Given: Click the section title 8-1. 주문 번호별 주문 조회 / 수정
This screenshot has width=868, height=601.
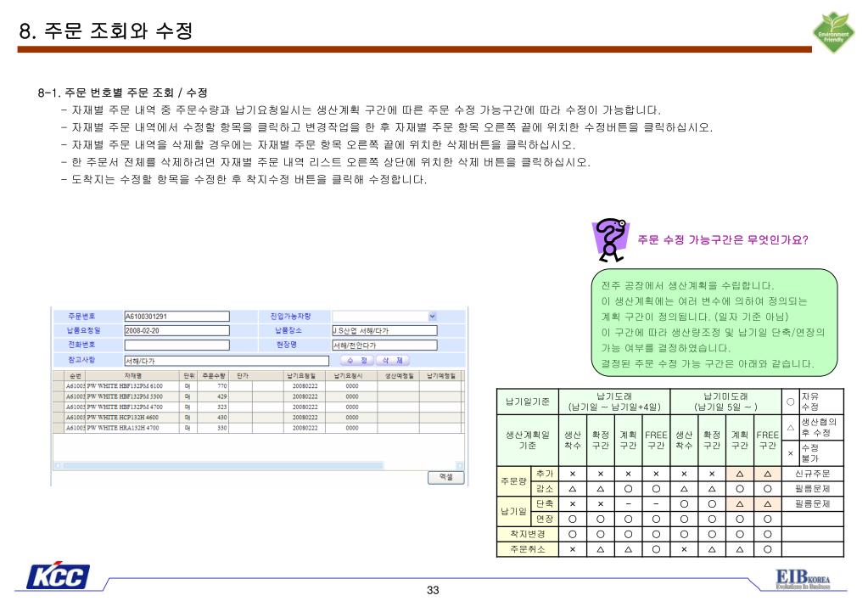Looking at the screenshot, I should (x=122, y=93).
